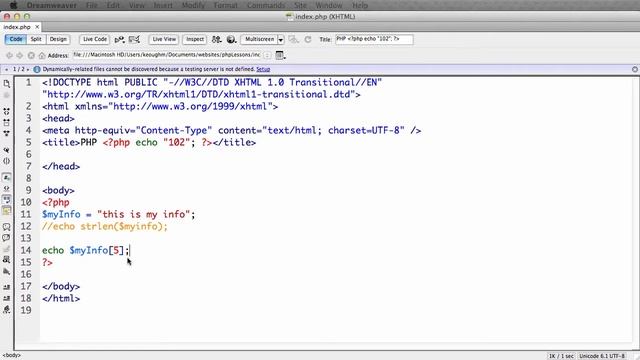Open the File Management arrows icon

coord(216,40)
